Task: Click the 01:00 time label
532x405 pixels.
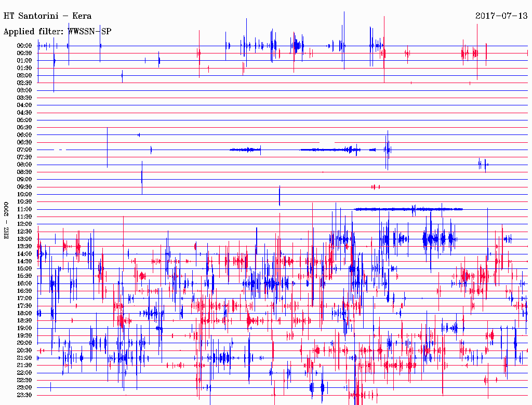Action: (24, 61)
